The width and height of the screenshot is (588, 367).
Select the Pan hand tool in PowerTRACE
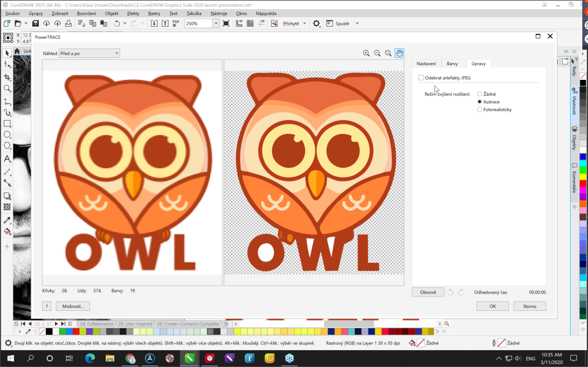tap(399, 53)
